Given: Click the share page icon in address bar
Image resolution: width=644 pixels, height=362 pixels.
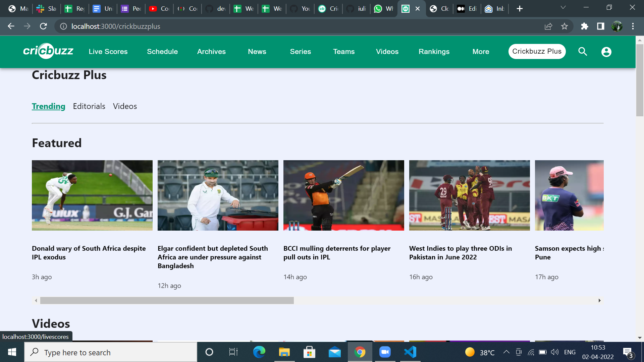Looking at the screenshot, I should coord(548,26).
